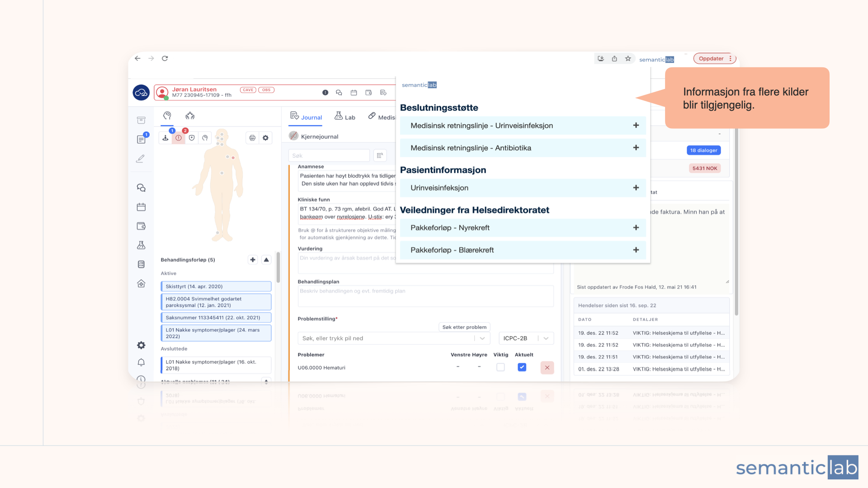Screen dimensions: 868x488
Task: Click the 18 dialoger badge
Action: [x=703, y=150]
